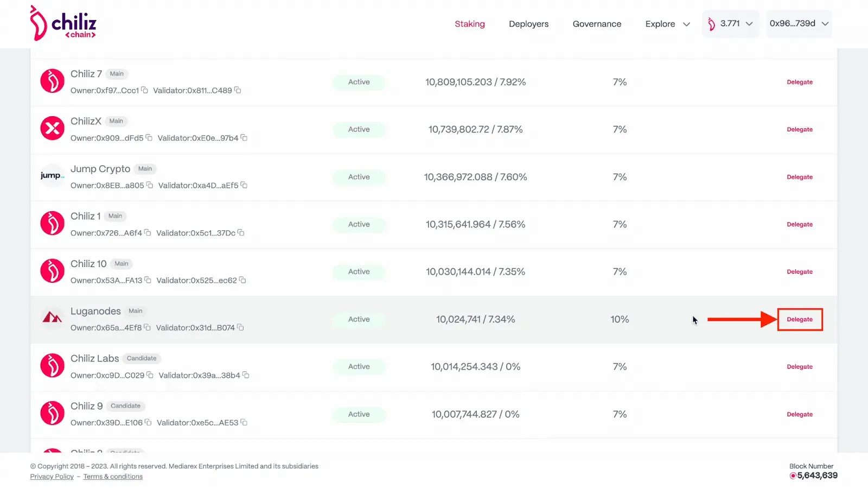Delegate to the Chiliz 1 validator

pos(800,224)
